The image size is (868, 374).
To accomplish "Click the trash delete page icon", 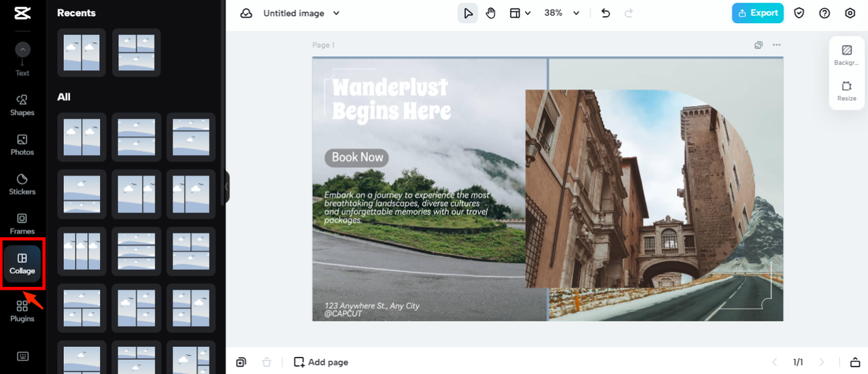I will pos(267,362).
